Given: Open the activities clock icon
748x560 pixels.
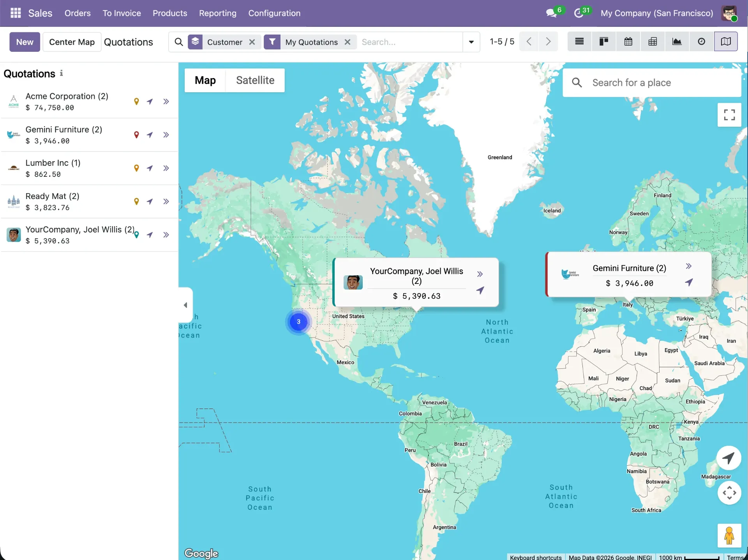Looking at the screenshot, I should point(579,13).
